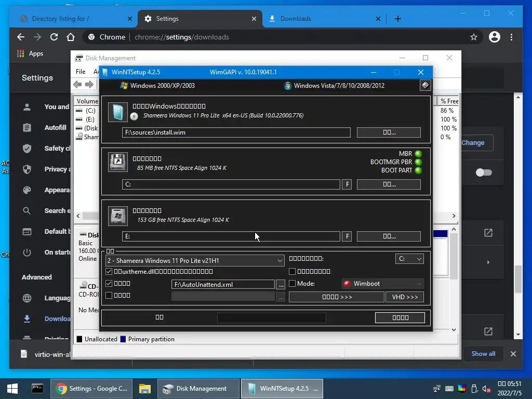Image resolution: width=532 pixels, height=399 pixels.
Task: Click Chrome settings vertical scrollbar
Action: click(518, 279)
